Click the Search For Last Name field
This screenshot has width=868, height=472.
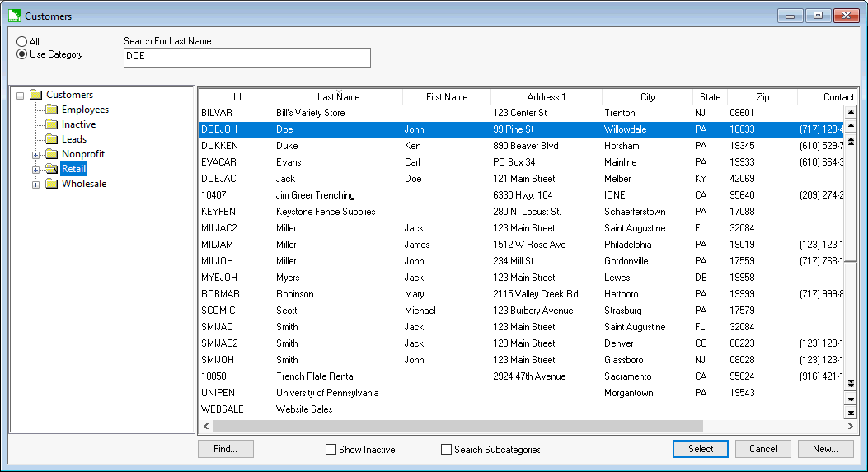pyautogui.click(x=246, y=58)
